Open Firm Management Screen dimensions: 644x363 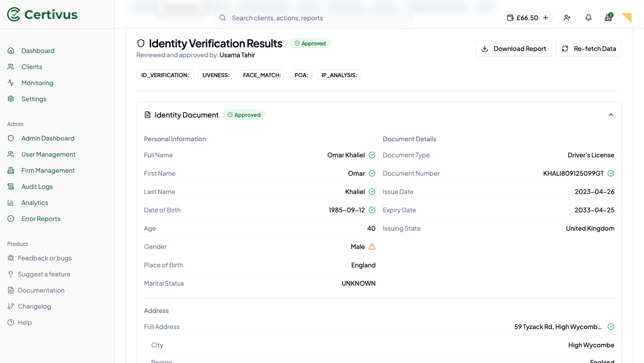(x=48, y=170)
